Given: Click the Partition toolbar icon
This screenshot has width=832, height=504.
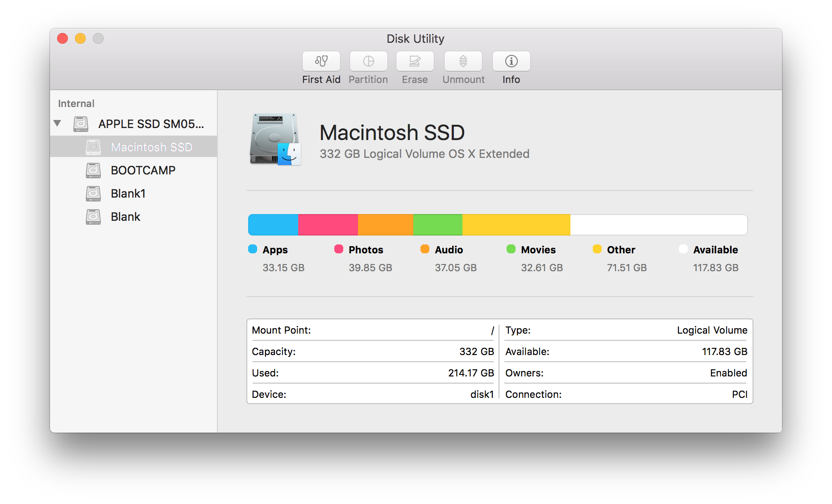Looking at the screenshot, I should (368, 61).
